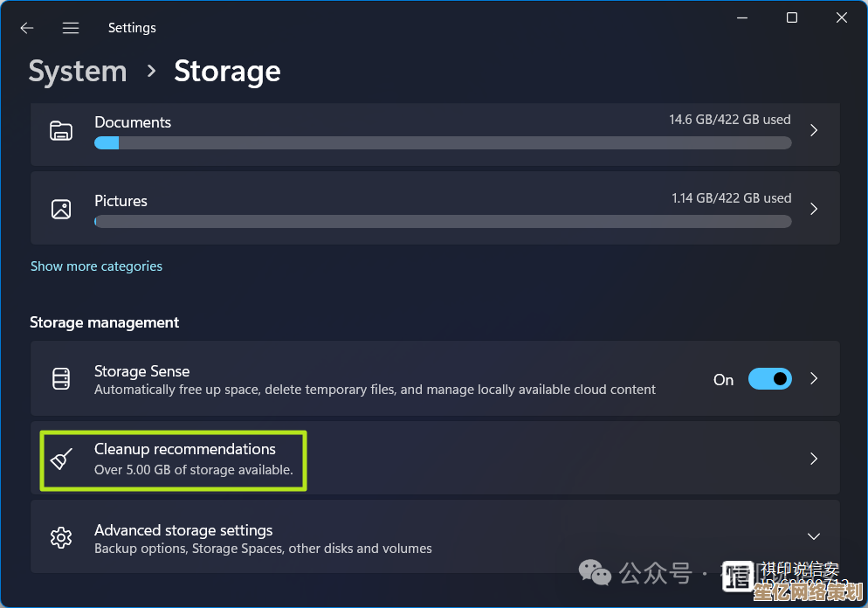The image size is (868, 608).
Task: Click the Storage breadcrumb title
Action: (x=227, y=72)
